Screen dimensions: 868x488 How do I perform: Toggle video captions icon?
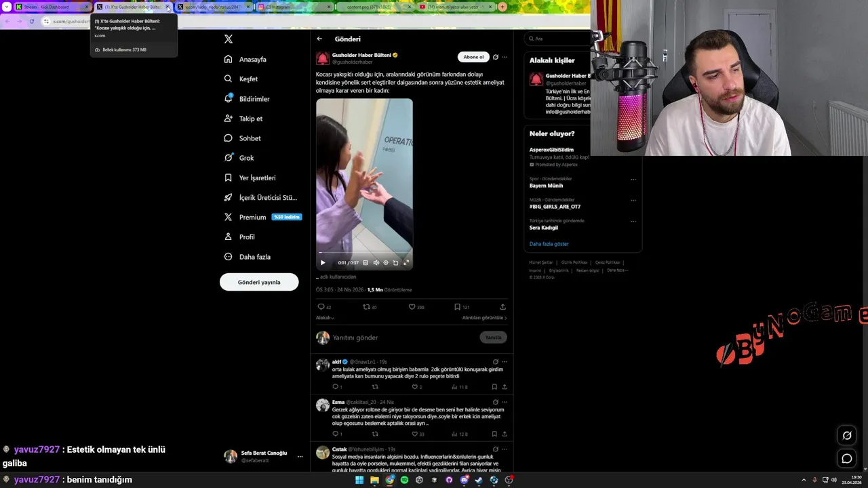click(366, 262)
